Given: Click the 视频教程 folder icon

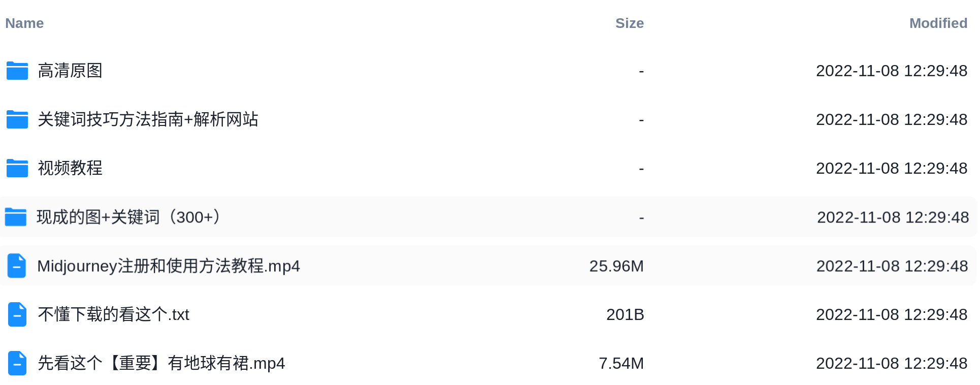Looking at the screenshot, I should [17, 168].
